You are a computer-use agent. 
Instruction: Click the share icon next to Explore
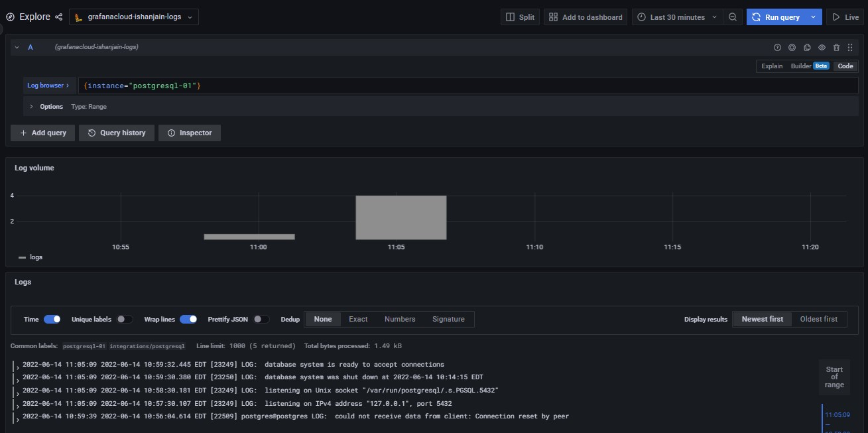(x=59, y=17)
